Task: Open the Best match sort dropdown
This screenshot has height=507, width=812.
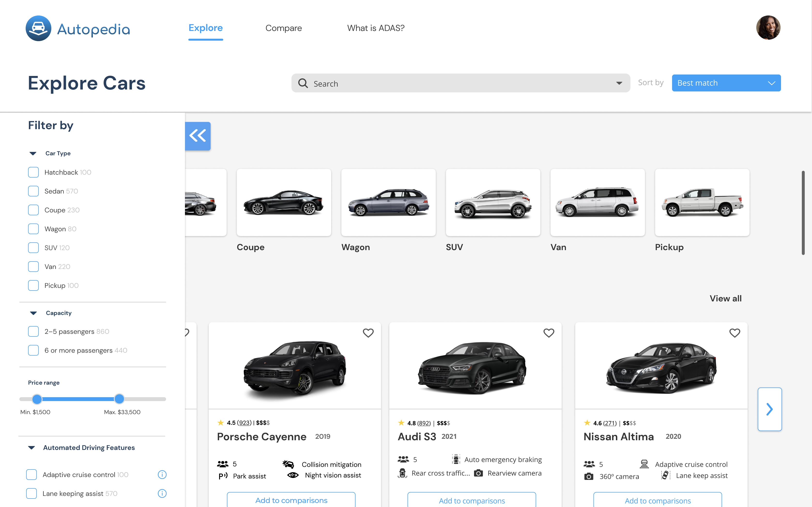Action: [726, 83]
